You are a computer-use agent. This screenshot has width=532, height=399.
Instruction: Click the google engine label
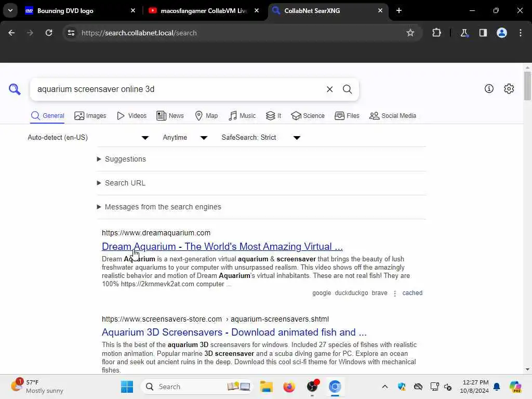322,293
